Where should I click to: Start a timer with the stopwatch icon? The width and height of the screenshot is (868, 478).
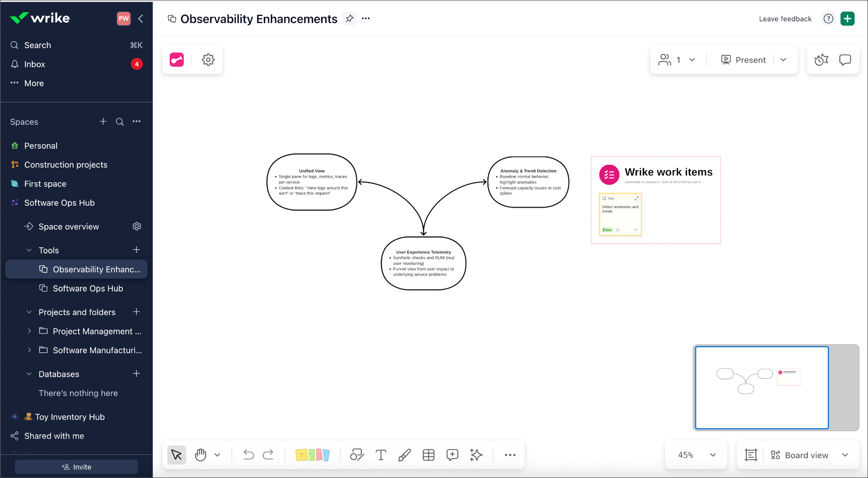point(821,59)
